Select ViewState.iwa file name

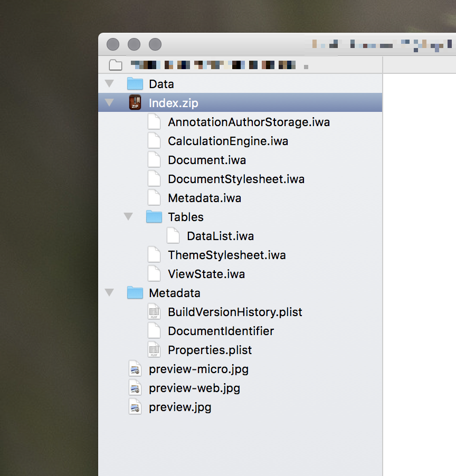[x=206, y=274]
